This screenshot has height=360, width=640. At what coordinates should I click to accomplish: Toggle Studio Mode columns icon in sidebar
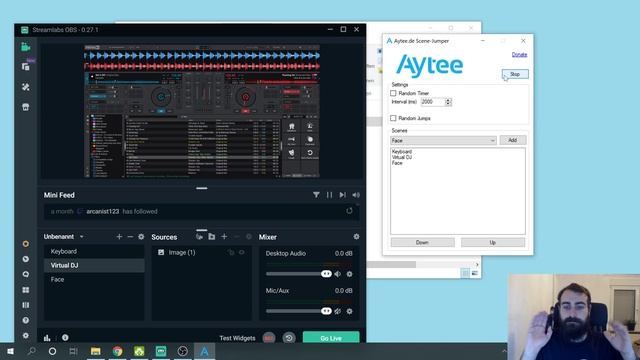26,305
